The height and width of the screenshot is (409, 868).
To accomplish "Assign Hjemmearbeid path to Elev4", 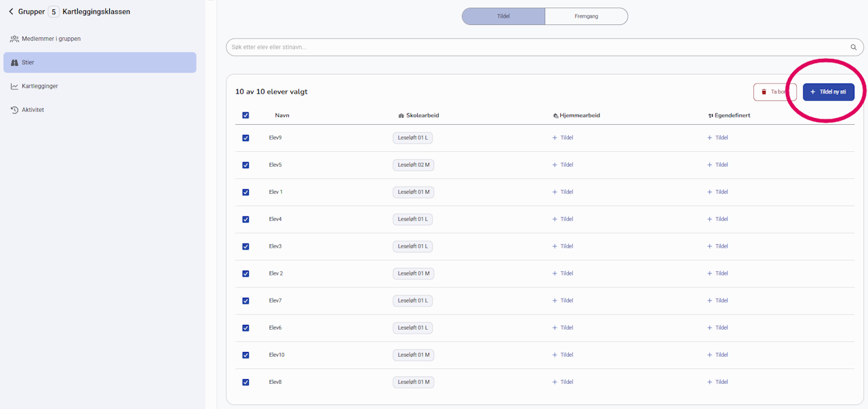I will [x=563, y=219].
